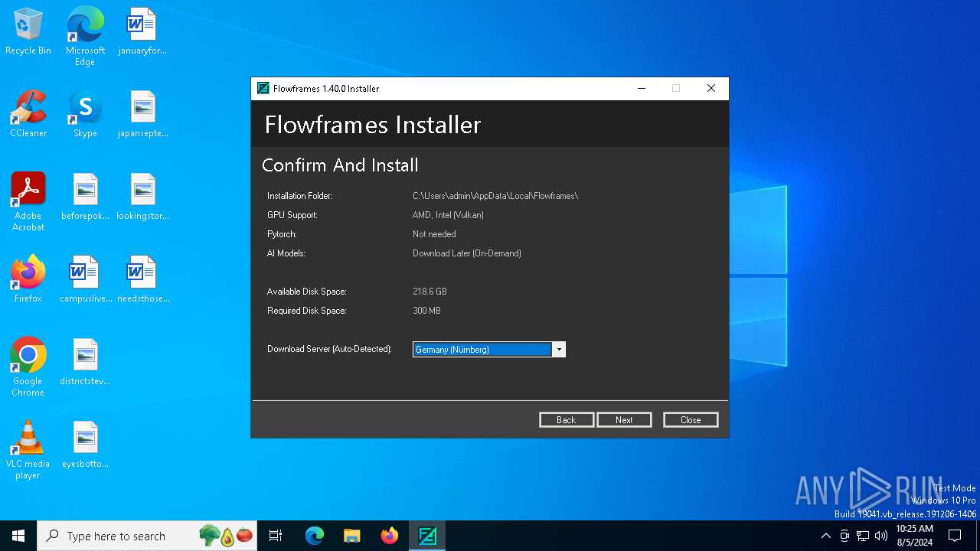Open the CCleaner desktop icon

pos(28,114)
